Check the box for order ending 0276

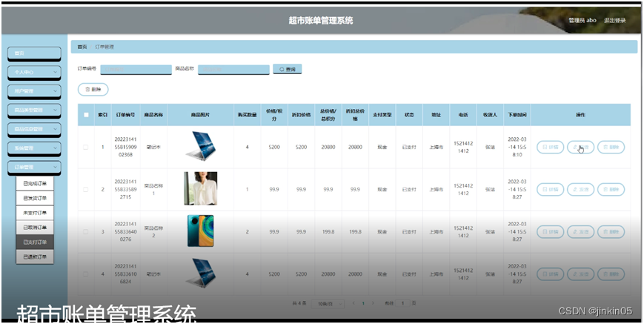[86, 232]
